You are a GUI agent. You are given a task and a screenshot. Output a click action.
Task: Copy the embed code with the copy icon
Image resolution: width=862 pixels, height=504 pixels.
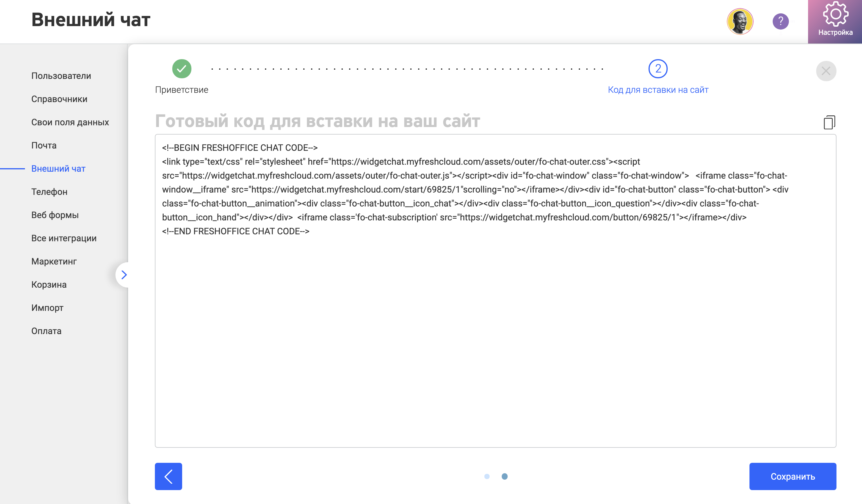pos(830,122)
